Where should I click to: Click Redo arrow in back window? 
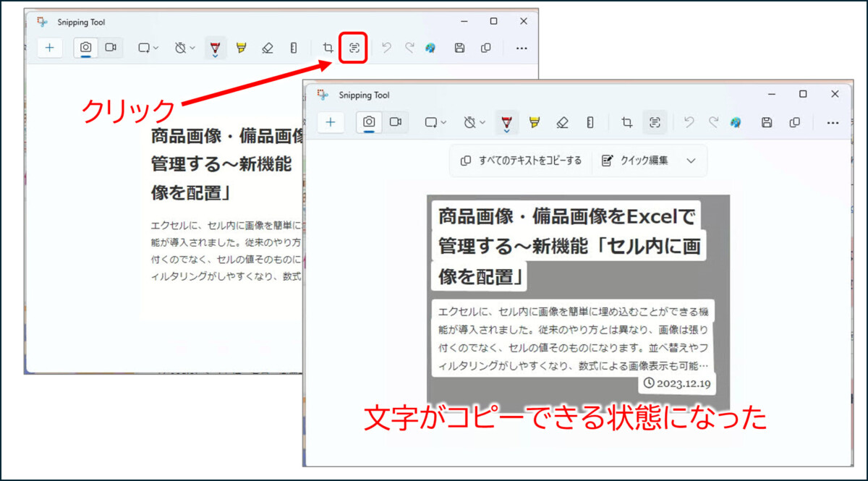pyautogui.click(x=409, y=48)
